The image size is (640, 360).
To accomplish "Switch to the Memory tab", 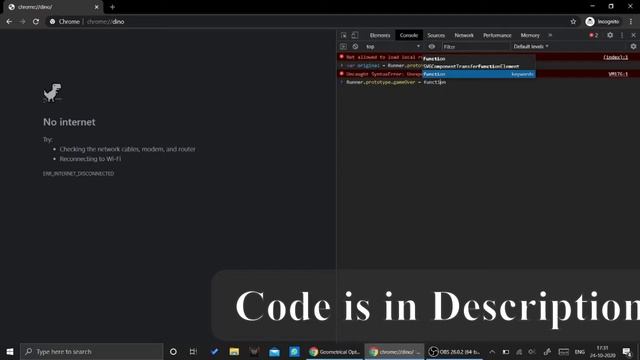I will tap(530, 36).
